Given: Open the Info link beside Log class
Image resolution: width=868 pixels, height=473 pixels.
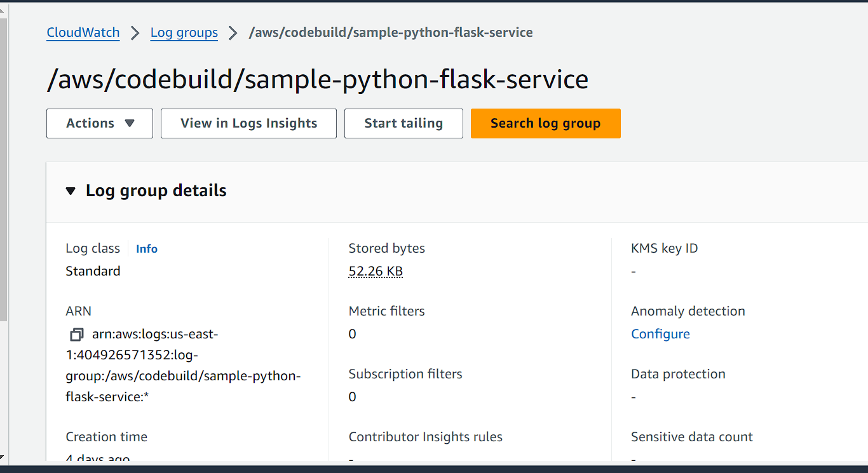Looking at the screenshot, I should point(147,249).
